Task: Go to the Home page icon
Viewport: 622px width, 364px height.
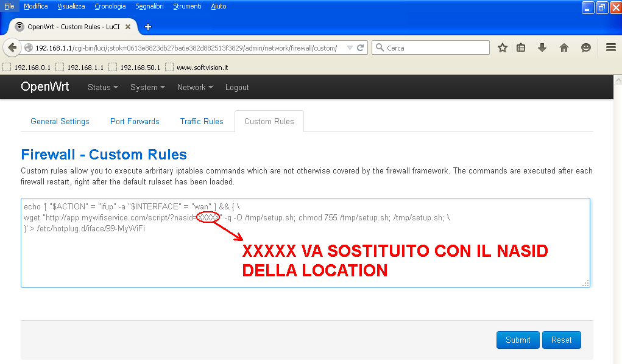Action: (564, 48)
